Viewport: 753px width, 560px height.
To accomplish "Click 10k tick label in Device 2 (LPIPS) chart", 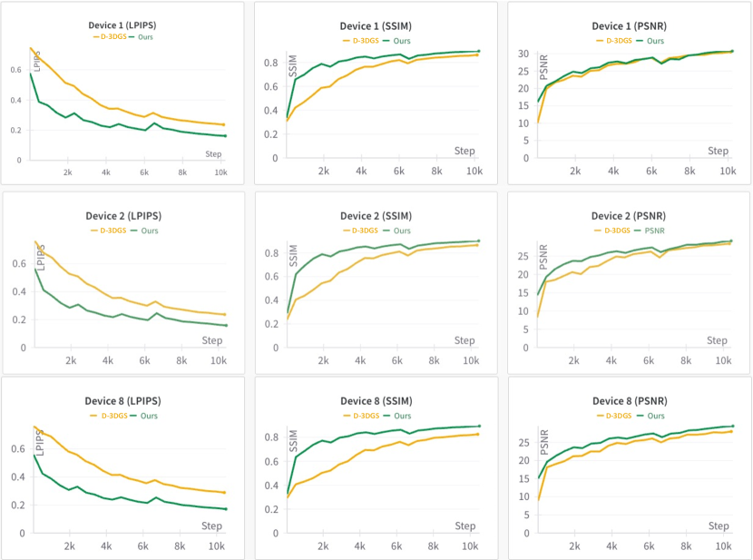I will (x=218, y=360).
